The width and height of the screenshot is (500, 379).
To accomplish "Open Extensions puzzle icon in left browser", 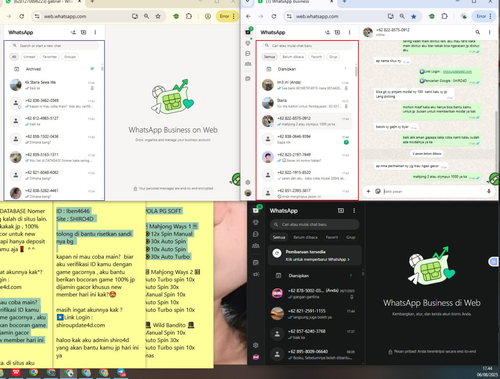I will click(x=189, y=16).
